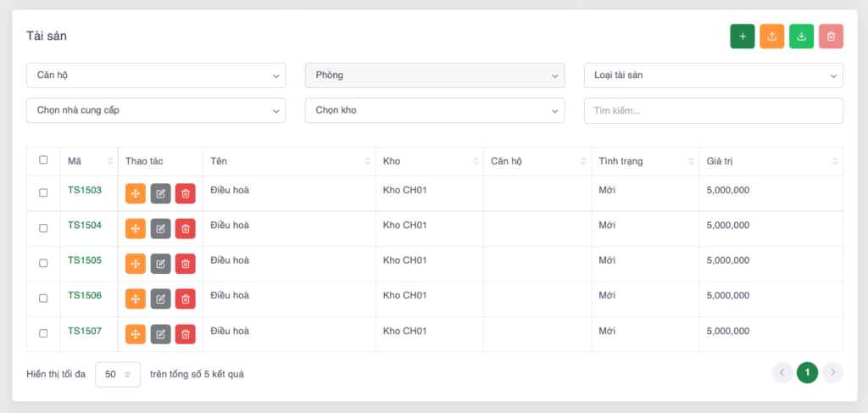Edit asset TS1504 using the pencil icon
This screenshot has width=868, height=413.
click(x=160, y=229)
